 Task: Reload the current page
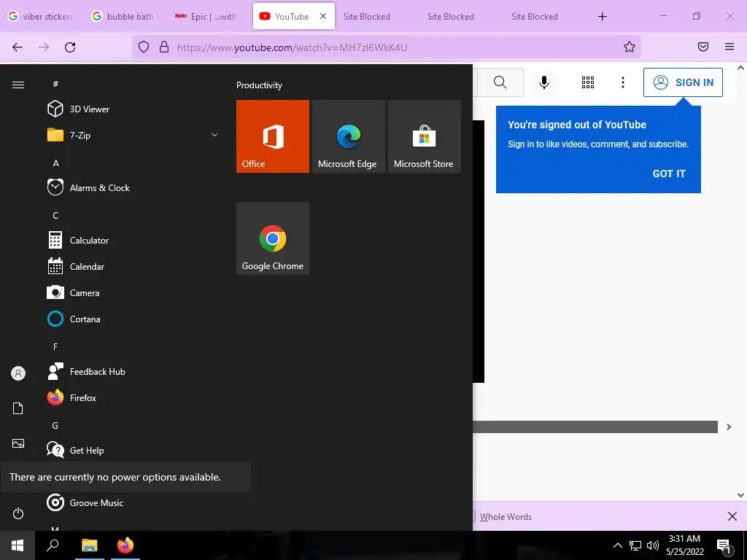70,47
